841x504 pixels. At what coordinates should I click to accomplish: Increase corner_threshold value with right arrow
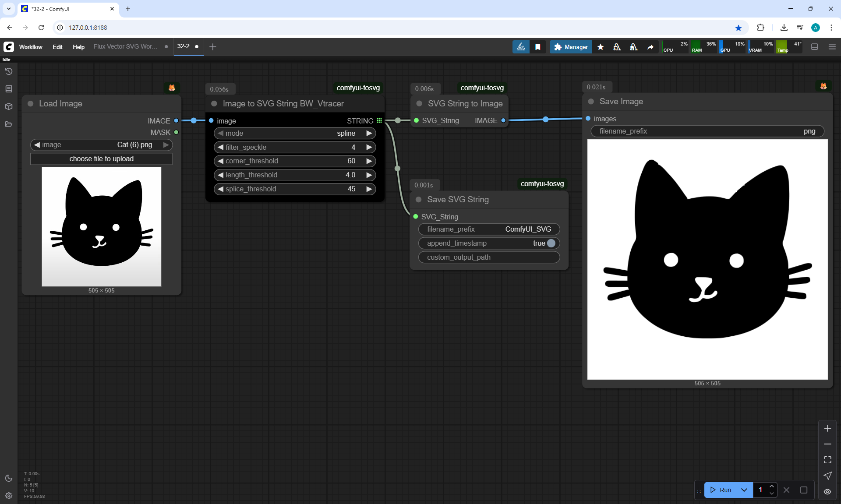(x=369, y=161)
